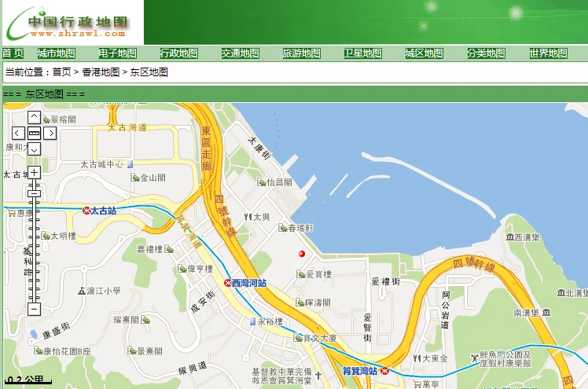Click the red location marker dot
Screen dimensions: 588x389
pos(302,254)
